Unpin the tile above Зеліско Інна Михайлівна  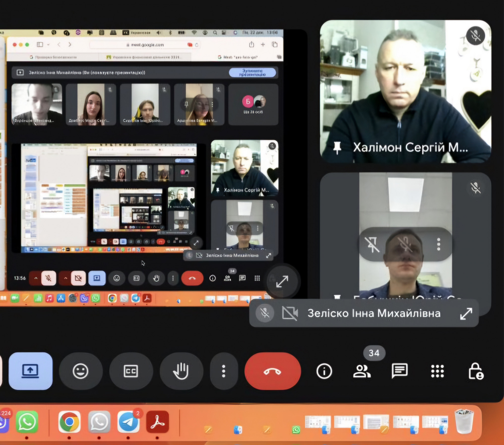(x=372, y=244)
